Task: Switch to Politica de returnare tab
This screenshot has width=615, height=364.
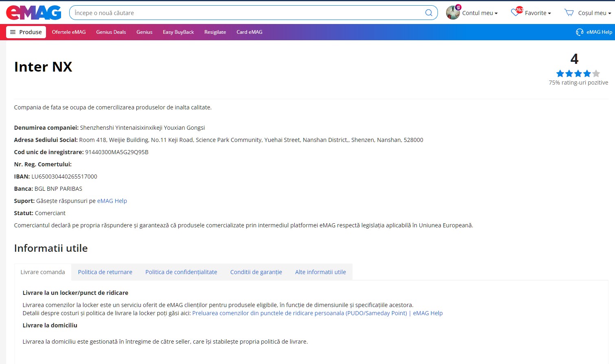Action: pos(105,272)
